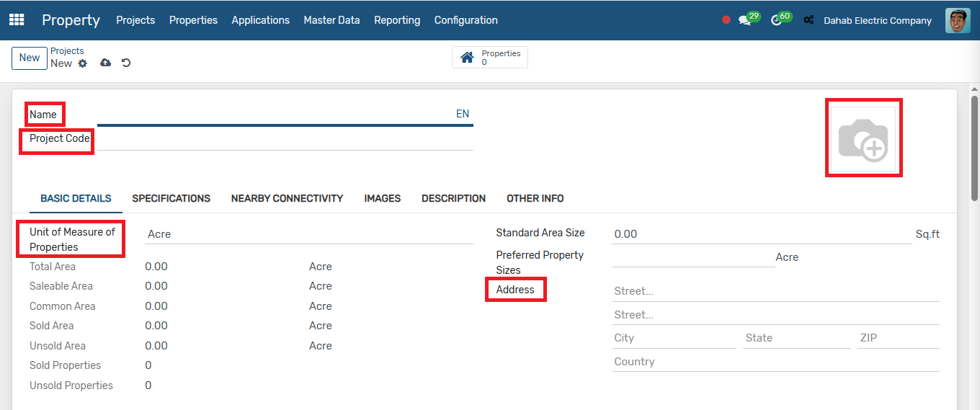
Task: Save record with cloud upload icon
Action: click(105, 63)
